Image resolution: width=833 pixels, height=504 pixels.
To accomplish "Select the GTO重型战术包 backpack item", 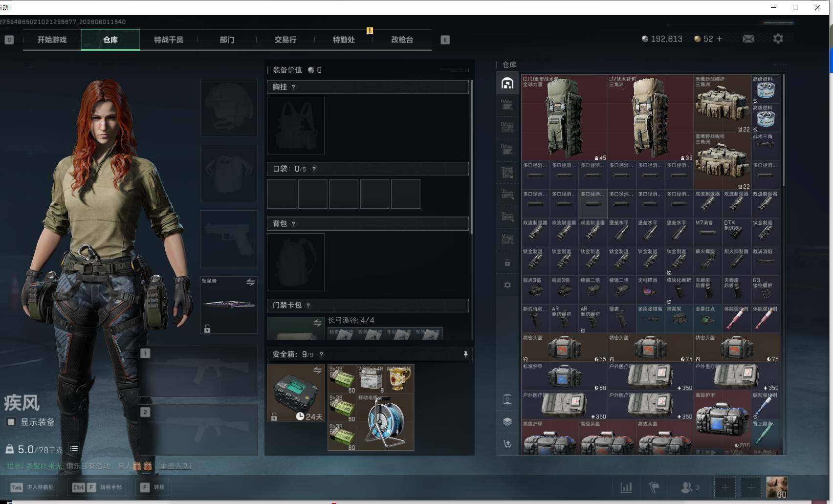I will [565, 118].
